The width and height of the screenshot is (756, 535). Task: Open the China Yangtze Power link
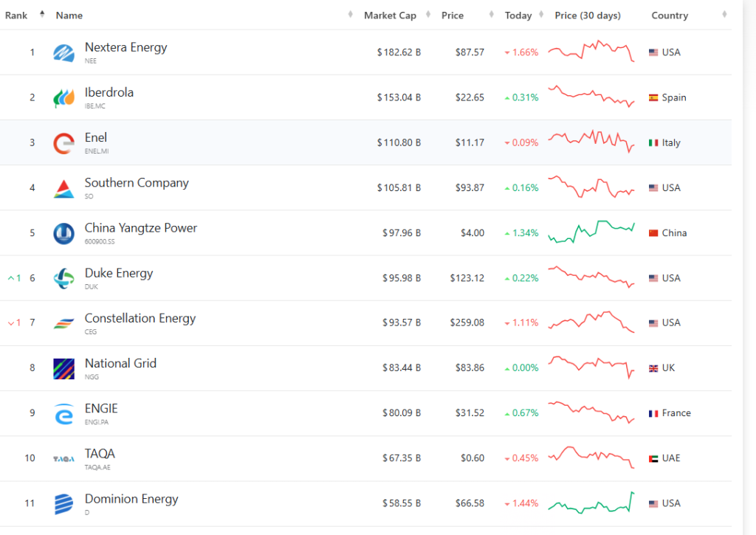tap(141, 228)
